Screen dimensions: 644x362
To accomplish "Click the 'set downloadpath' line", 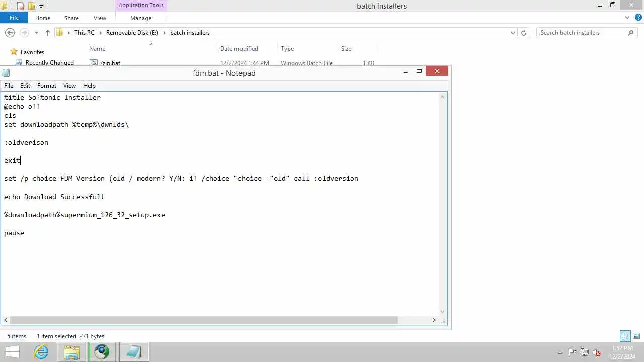I will (x=66, y=124).
